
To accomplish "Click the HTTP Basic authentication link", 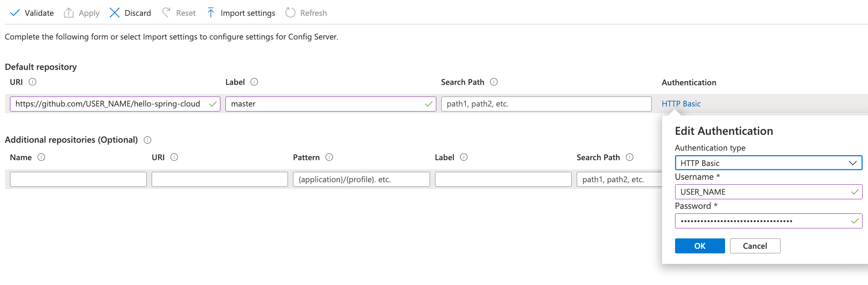I will pos(681,104).
